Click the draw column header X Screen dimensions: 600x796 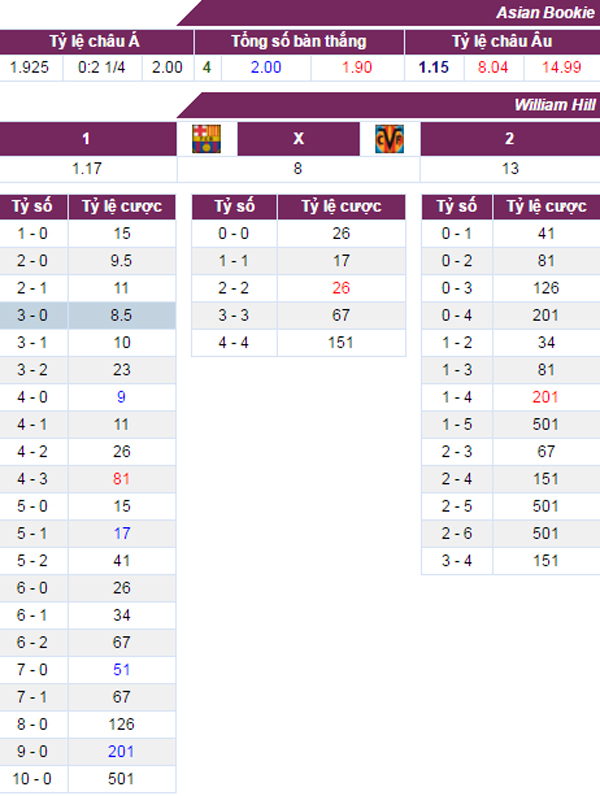point(298,139)
